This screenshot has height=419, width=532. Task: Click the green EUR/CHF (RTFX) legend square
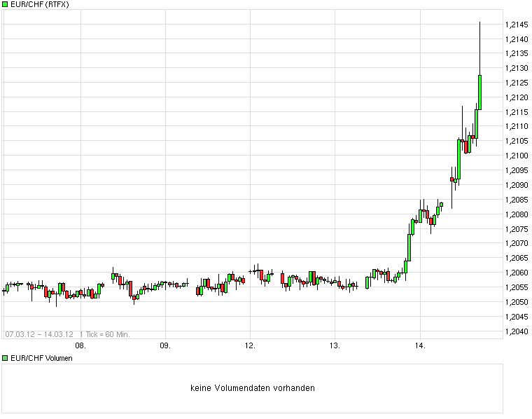pyautogui.click(x=5, y=4)
